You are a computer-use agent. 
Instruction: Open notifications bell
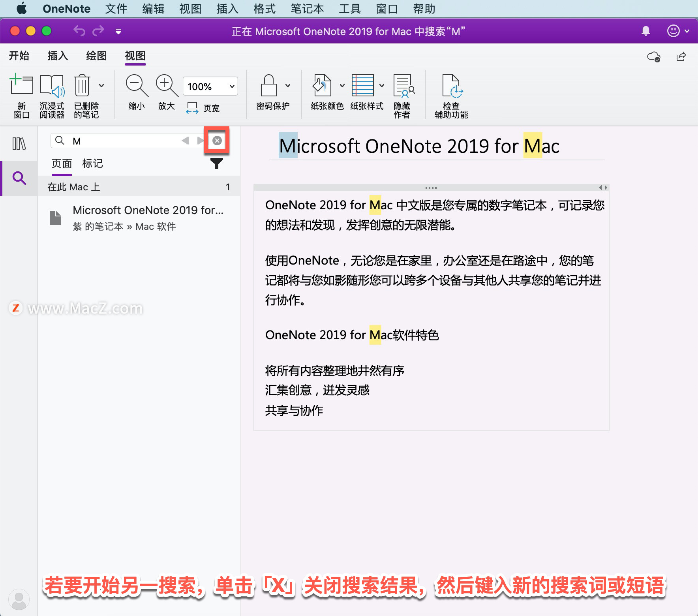(x=646, y=31)
